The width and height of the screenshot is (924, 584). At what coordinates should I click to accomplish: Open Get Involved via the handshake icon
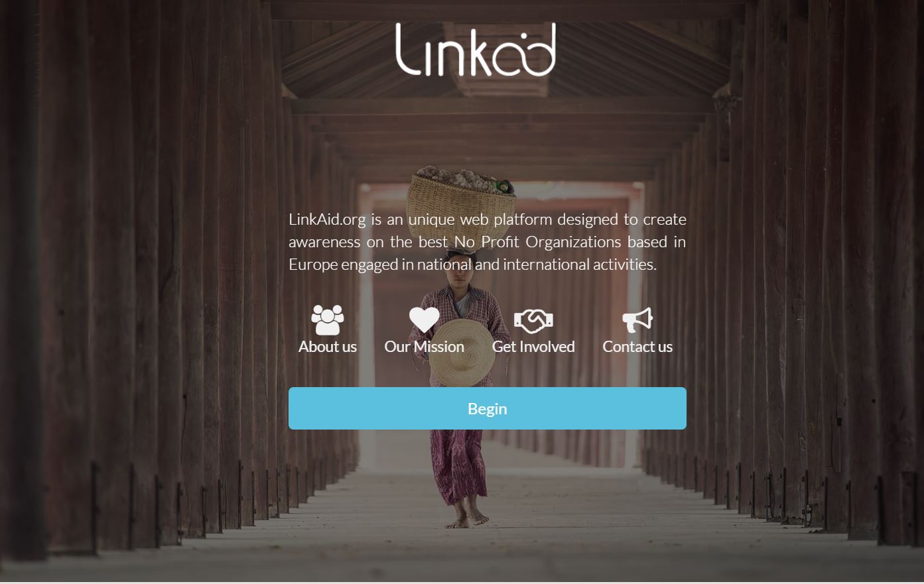point(533,321)
